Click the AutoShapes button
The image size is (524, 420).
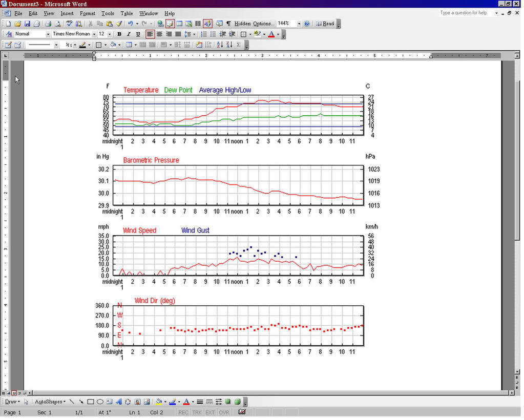50,402
